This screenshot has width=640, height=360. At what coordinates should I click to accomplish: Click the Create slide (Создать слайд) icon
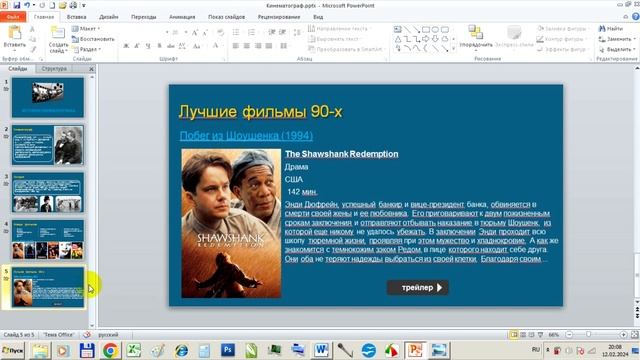(x=58, y=33)
